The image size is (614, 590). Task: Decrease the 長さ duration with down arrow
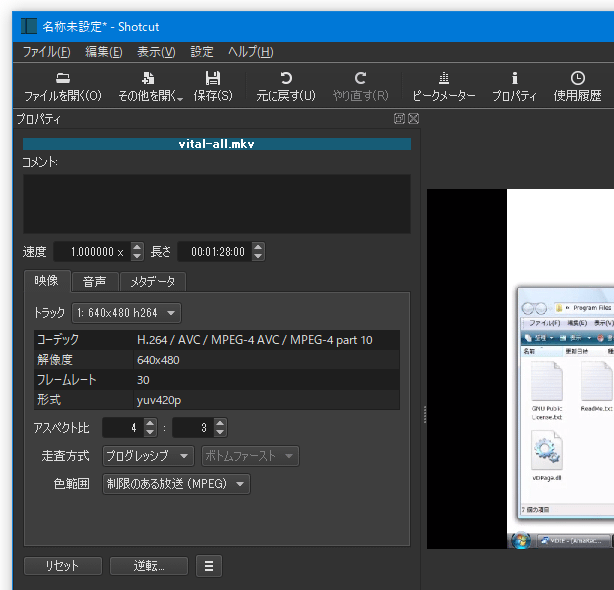point(258,256)
